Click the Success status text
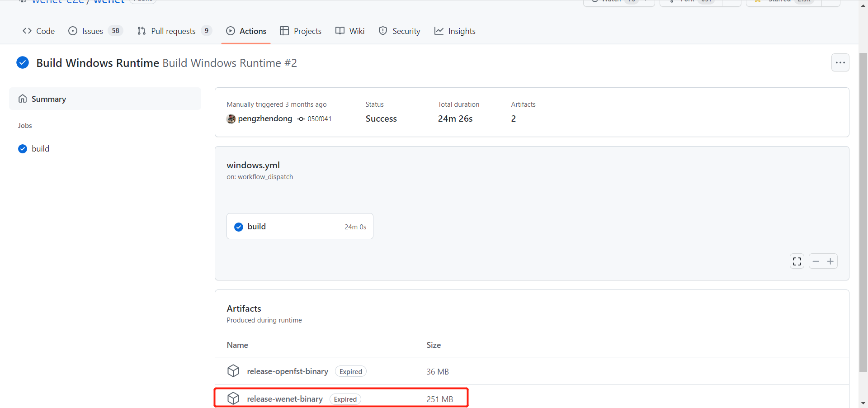 coord(381,119)
